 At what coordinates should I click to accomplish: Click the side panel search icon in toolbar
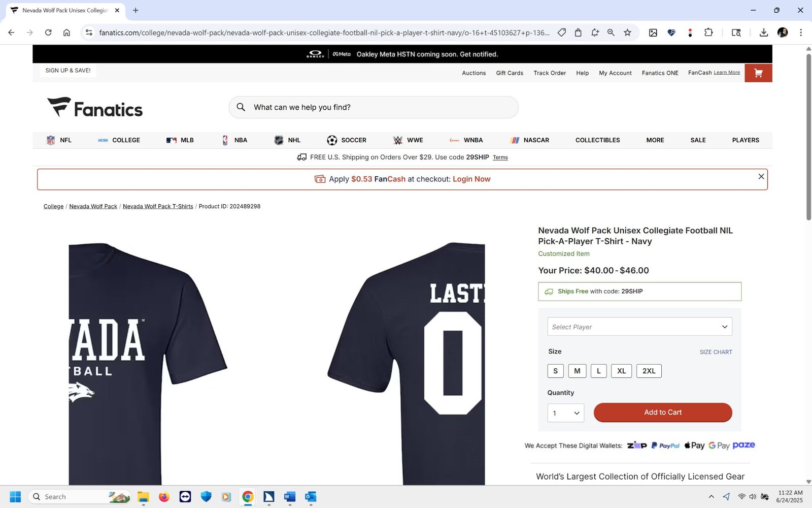(x=736, y=33)
